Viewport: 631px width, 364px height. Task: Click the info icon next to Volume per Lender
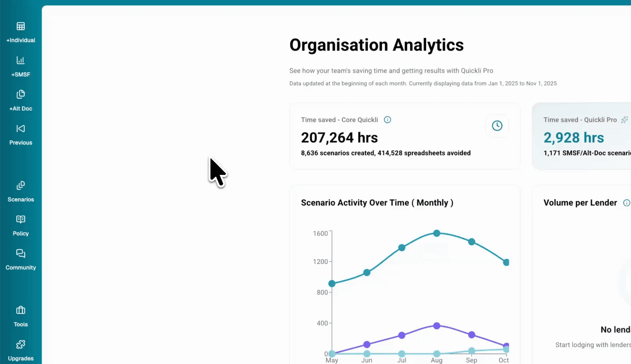(x=627, y=203)
